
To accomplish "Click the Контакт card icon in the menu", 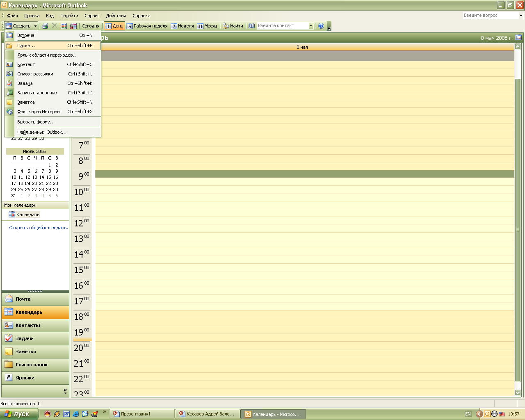I will pyautogui.click(x=9, y=64).
